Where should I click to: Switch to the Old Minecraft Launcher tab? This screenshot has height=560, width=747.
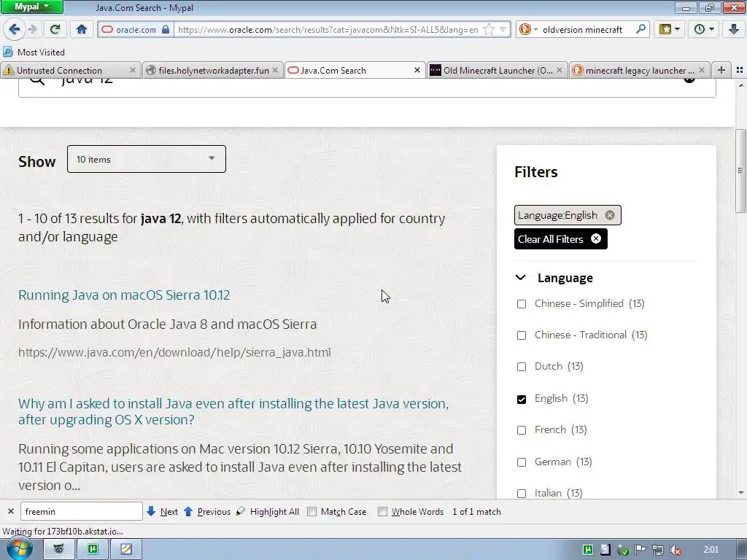pyautogui.click(x=498, y=71)
